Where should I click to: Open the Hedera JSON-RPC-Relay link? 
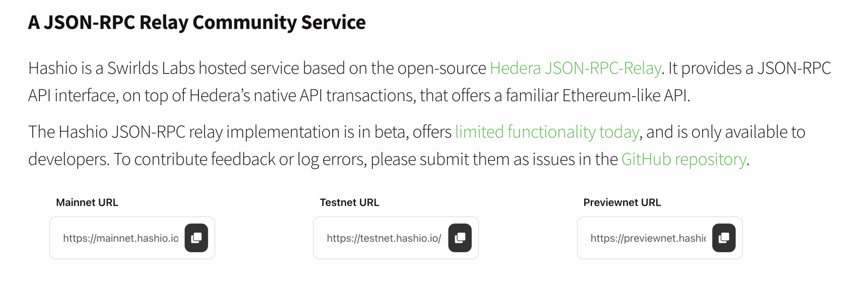tap(575, 68)
